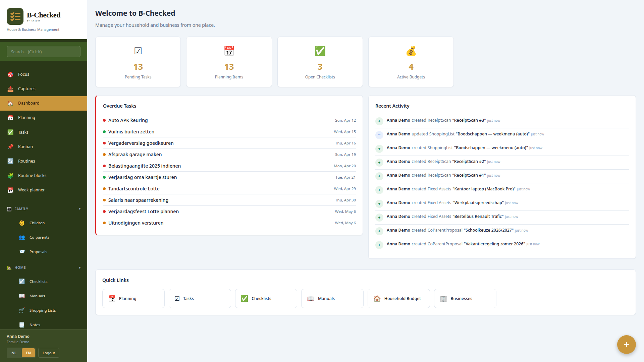Open the overdue task Auto APK keuring

(x=229, y=120)
